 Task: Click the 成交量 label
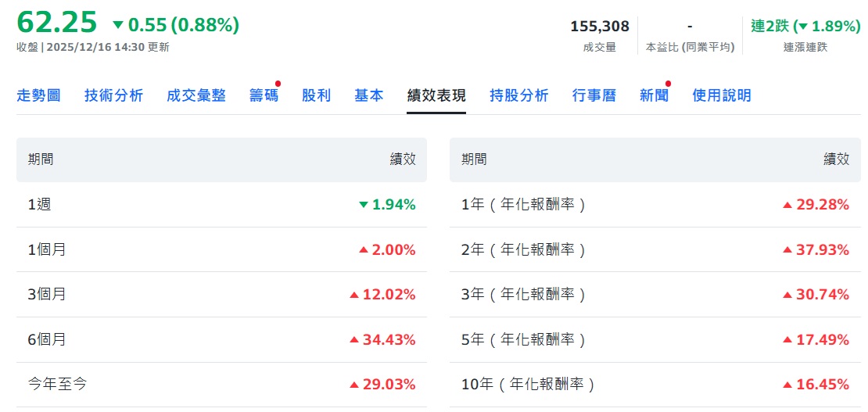point(600,48)
